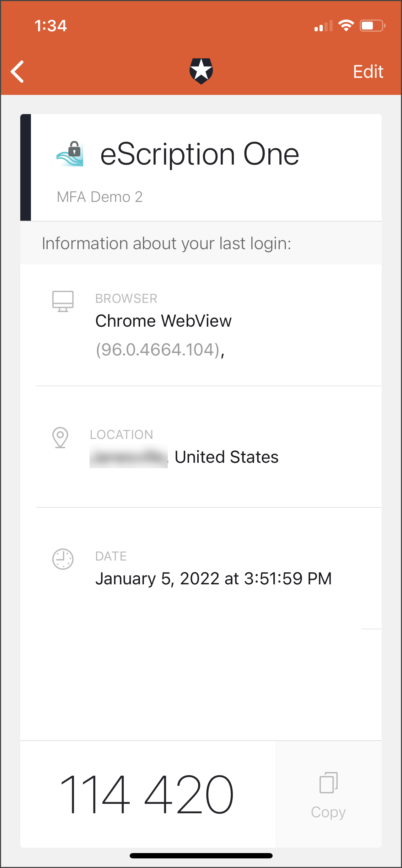
Task: Tap the clock date icon
Action: click(63, 559)
